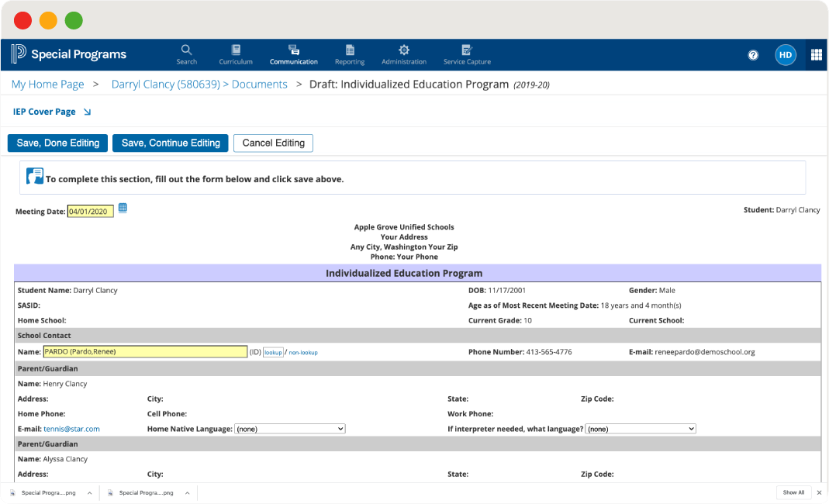Open the HD user avatar menu
This screenshot has height=504, width=829.
[x=785, y=54]
